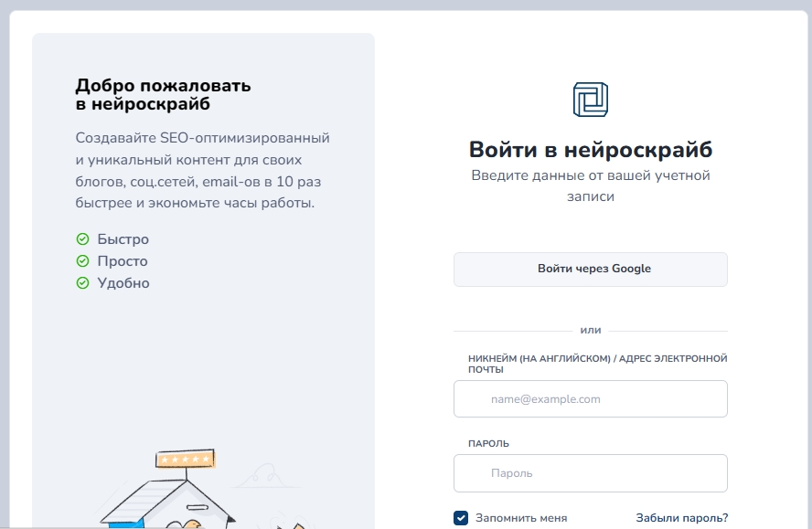The image size is (812, 529).
Task: Click the или separator label
Action: tap(591, 330)
